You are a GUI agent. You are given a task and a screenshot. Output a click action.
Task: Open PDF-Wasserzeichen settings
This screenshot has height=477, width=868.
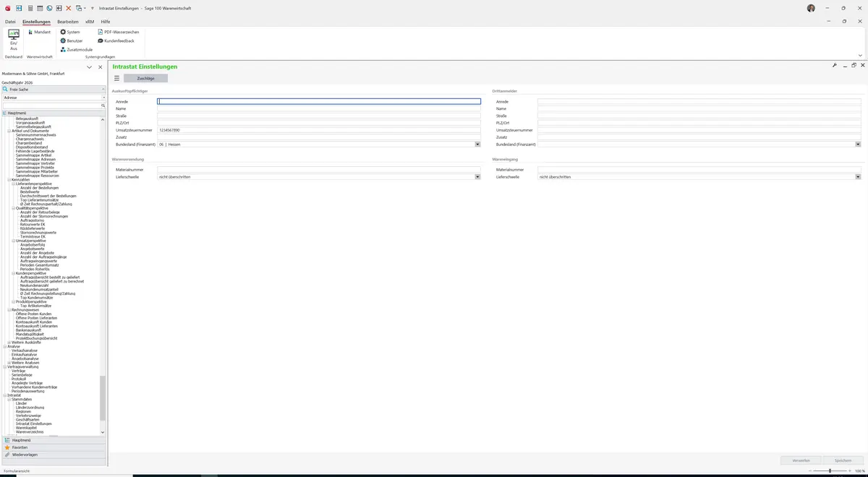coord(118,32)
